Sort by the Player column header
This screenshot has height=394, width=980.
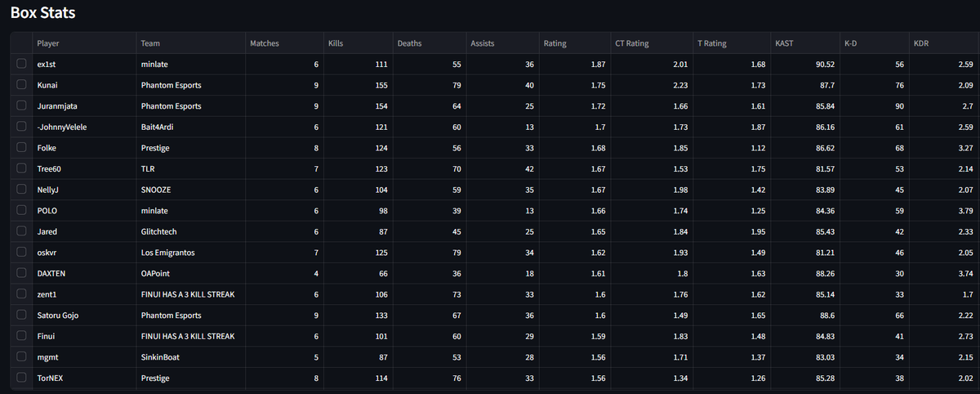coord(84,43)
